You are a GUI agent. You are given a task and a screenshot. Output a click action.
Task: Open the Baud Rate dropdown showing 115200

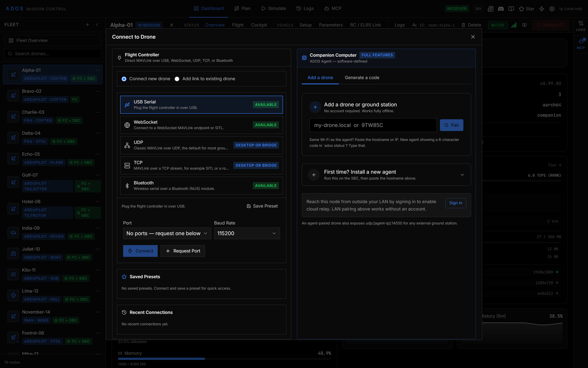(x=247, y=233)
